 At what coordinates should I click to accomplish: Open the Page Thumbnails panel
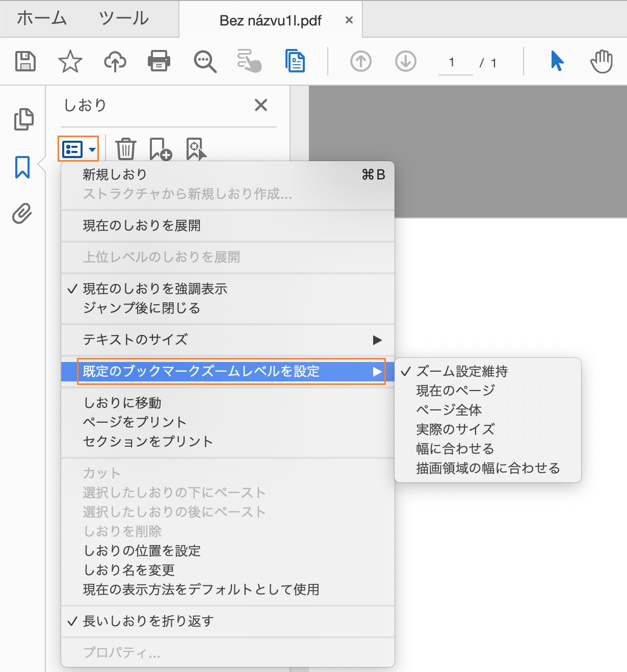[x=23, y=118]
